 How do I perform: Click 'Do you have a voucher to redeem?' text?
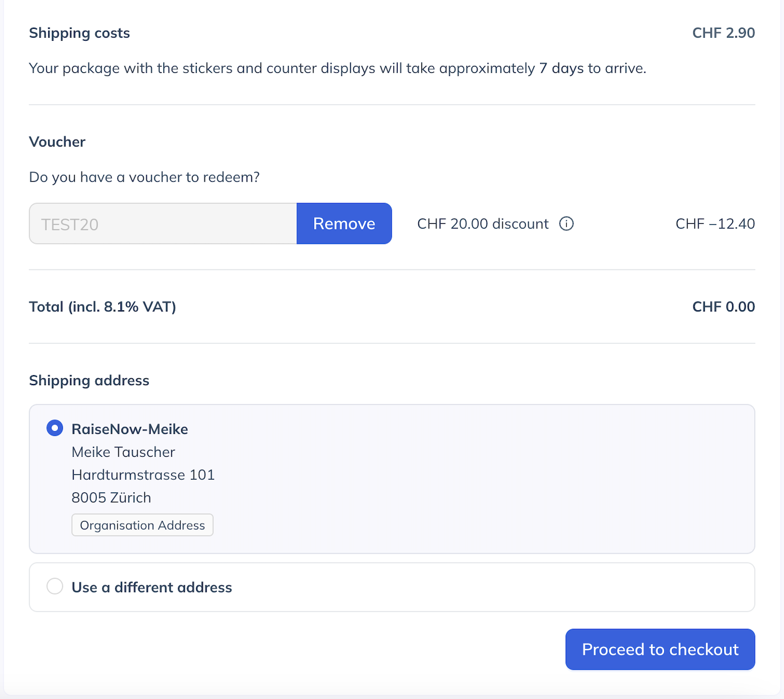point(144,177)
